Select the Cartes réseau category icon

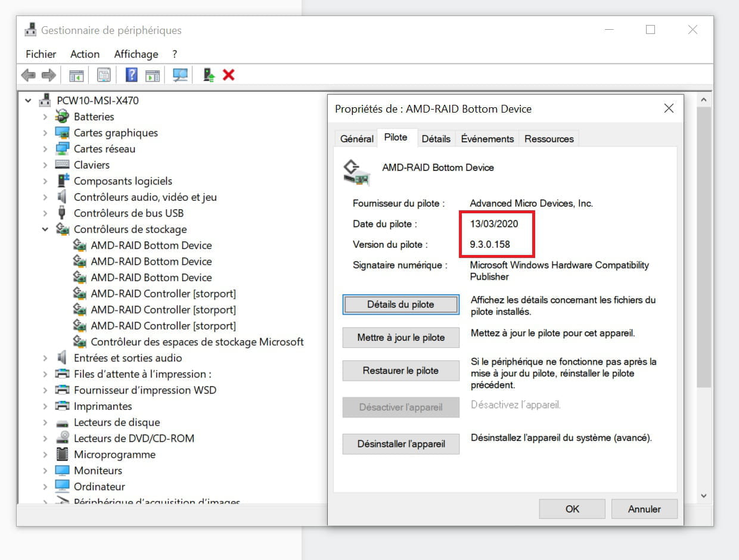pyautogui.click(x=63, y=148)
